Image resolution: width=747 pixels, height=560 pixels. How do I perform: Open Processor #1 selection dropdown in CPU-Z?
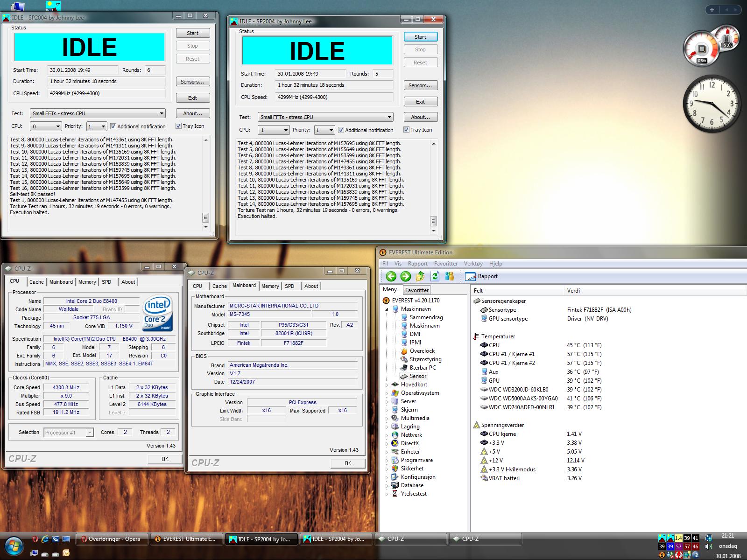pyautogui.click(x=69, y=433)
